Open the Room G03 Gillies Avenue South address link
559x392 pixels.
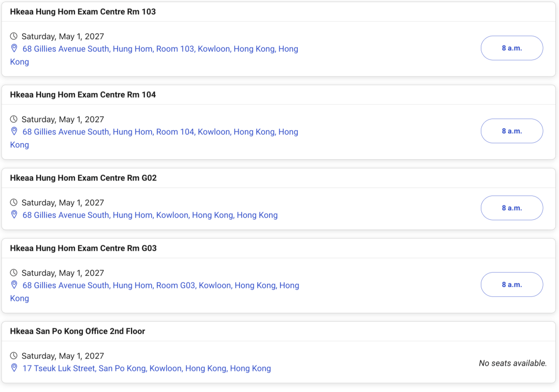(154, 292)
